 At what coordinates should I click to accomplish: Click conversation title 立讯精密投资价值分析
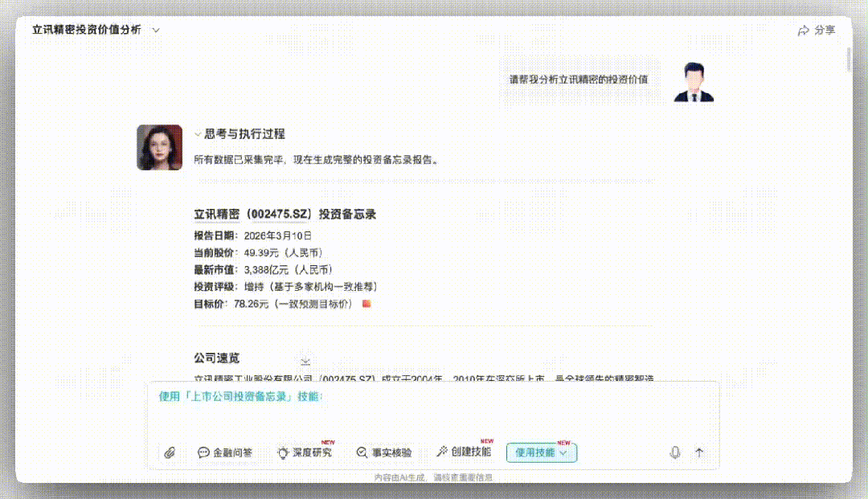86,30
